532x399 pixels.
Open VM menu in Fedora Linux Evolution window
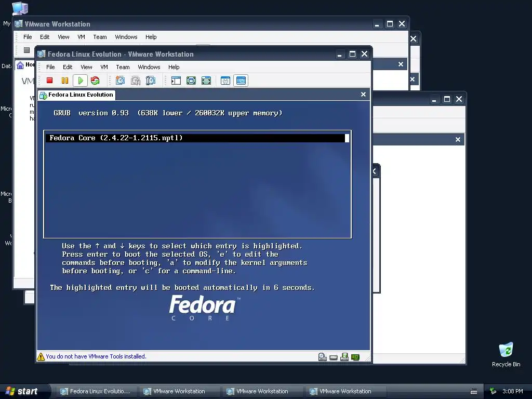[104, 67]
